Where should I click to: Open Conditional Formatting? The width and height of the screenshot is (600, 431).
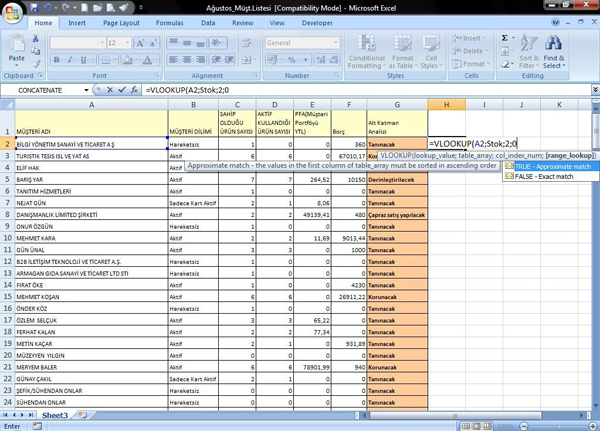[366, 52]
